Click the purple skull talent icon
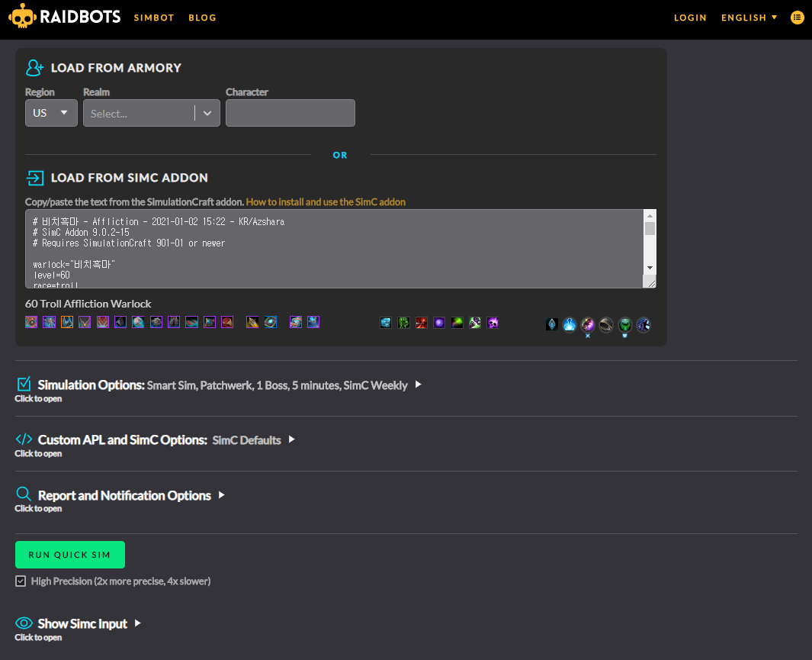Image resolution: width=812 pixels, height=660 pixels. 493,324
